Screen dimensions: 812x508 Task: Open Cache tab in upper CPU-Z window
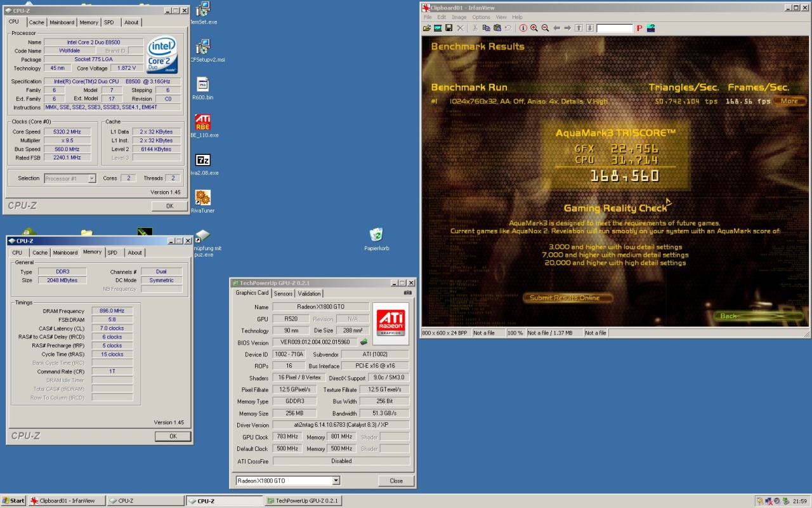coord(37,22)
